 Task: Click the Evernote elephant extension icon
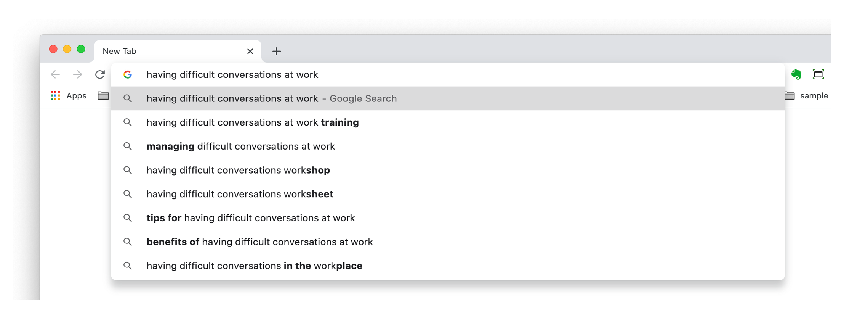[796, 74]
